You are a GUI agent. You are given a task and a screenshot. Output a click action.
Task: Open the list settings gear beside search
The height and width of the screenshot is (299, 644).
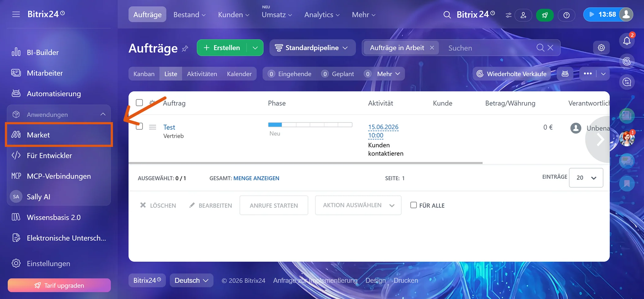coord(601,48)
